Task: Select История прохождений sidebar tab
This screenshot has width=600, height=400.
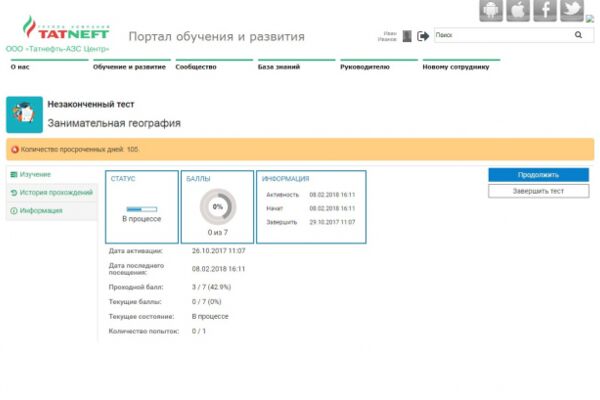Action: [52, 193]
